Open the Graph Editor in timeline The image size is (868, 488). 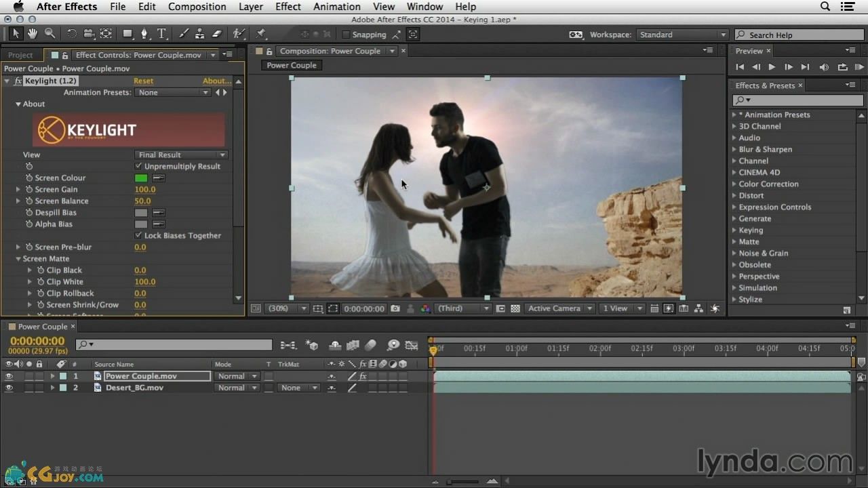pyautogui.click(x=412, y=345)
